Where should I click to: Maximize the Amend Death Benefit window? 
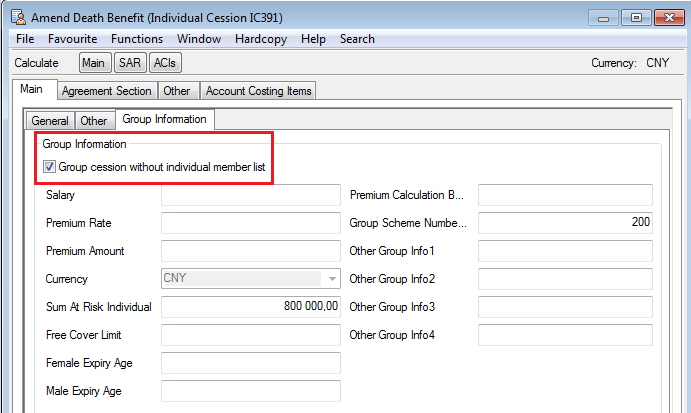coord(635,17)
